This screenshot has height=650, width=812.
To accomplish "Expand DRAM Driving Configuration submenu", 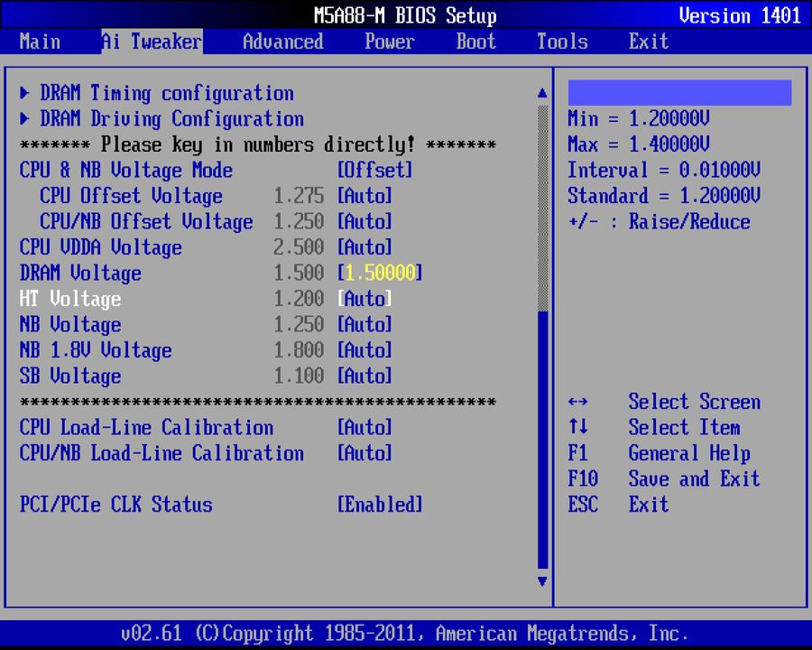I will 172,118.
